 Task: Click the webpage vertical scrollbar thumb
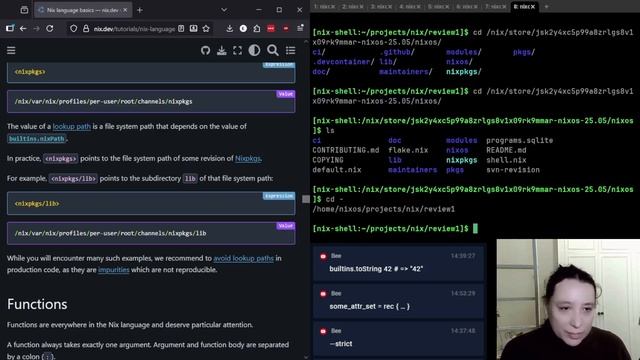tap(306, 199)
